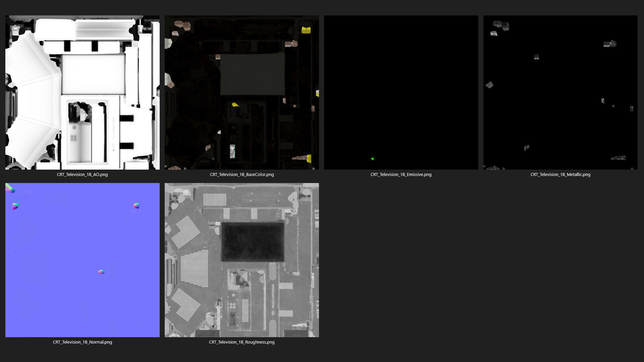Image resolution: width=644 pixels, height=362 pixels.
Task: Click the green spot in Emissive map
Action: point(372,159)
